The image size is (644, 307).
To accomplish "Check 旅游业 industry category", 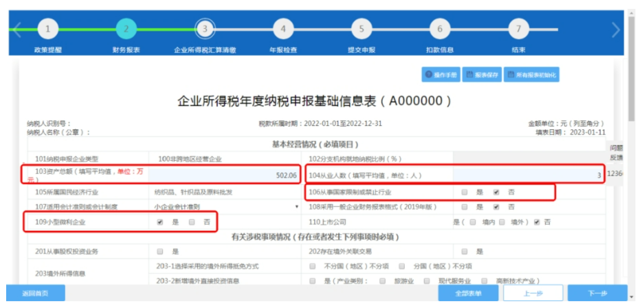I will click(382, 281).
